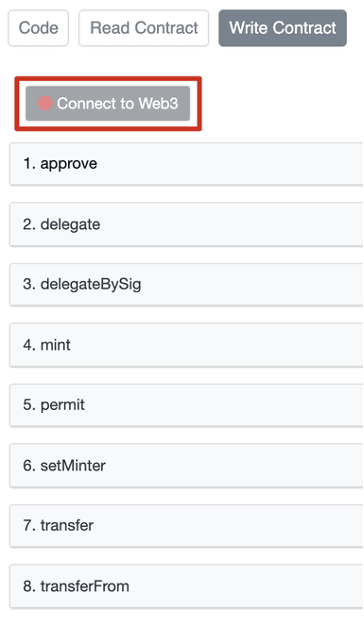Open the 5. permit section
This screenshot has width=364, height=625.
pyautogui.click(x=187, y=405)
